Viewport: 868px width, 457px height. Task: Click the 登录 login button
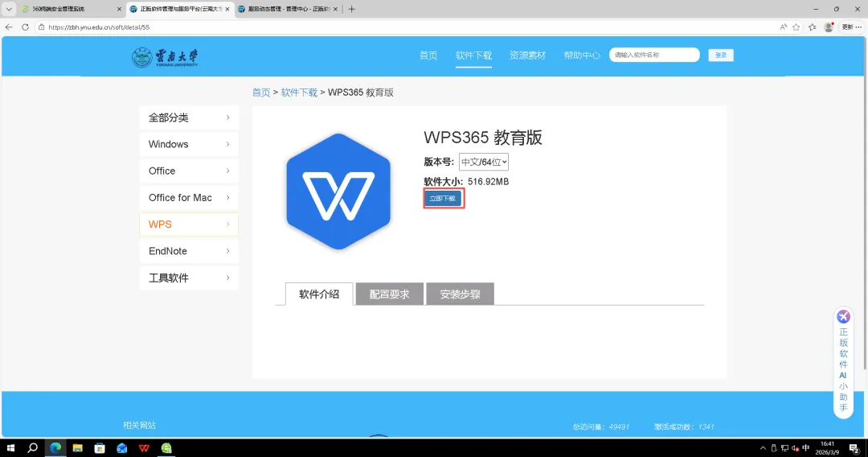[721, 55]
